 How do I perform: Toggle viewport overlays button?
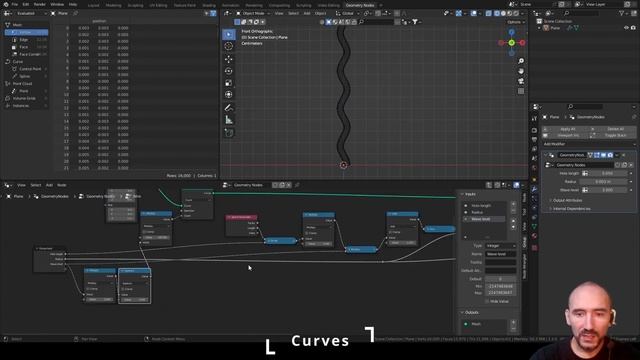coord(473,13)
